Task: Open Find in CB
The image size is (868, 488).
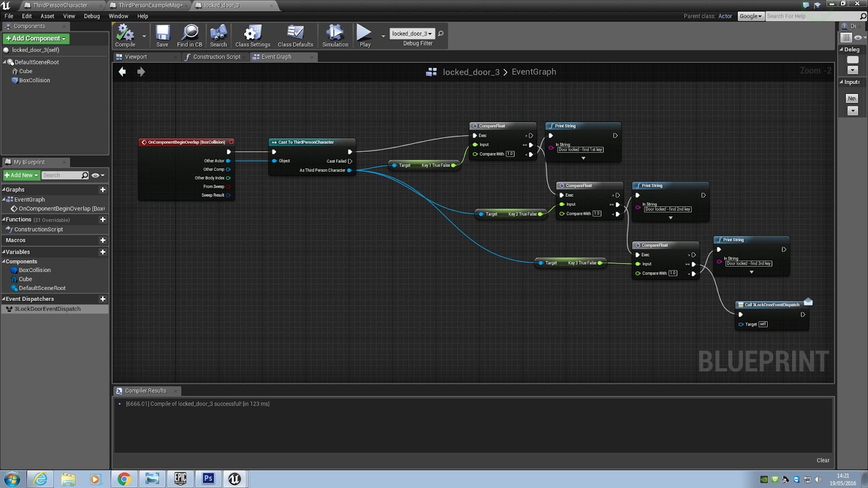Action: (190, 36)
